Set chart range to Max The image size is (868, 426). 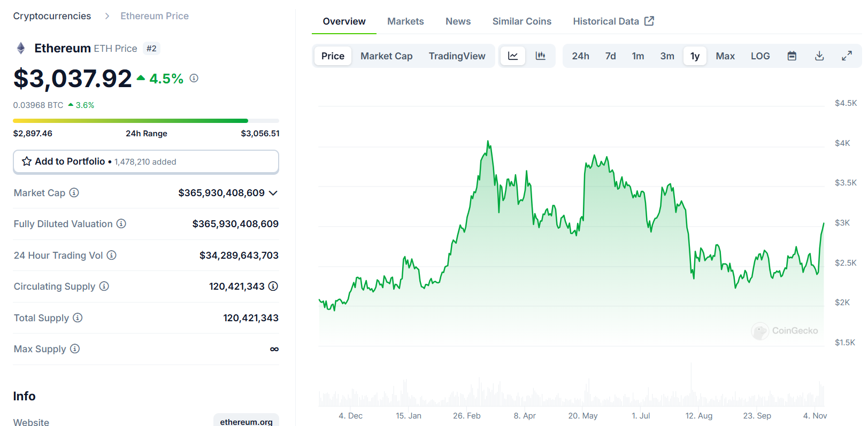pos(725,56)
